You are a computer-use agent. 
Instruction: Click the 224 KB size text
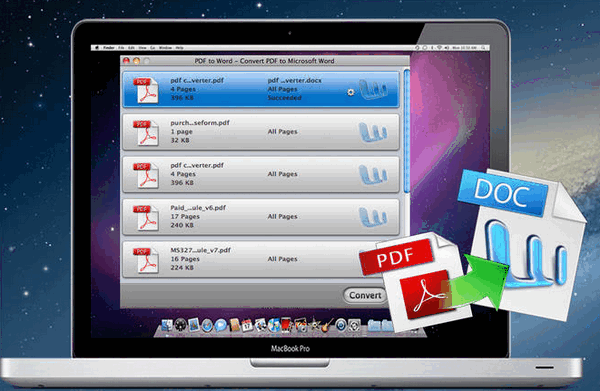pos(182,268)
